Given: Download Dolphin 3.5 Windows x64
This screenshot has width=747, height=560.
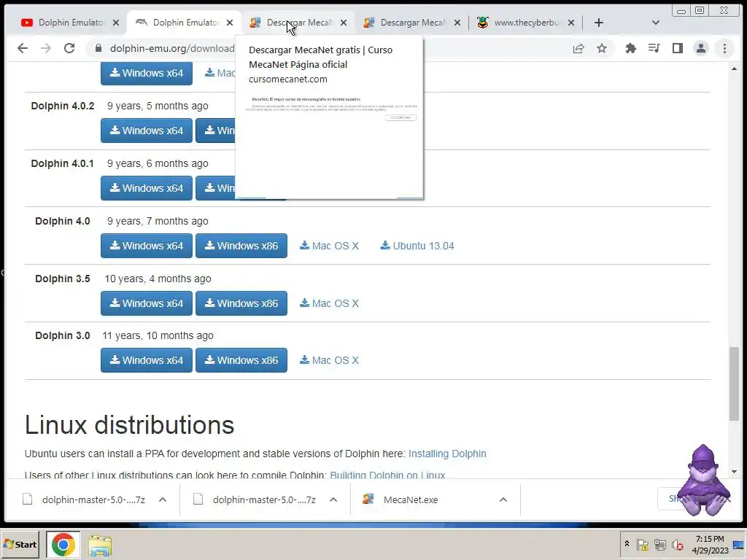Looking at the screenshot, I should [146, 303].
